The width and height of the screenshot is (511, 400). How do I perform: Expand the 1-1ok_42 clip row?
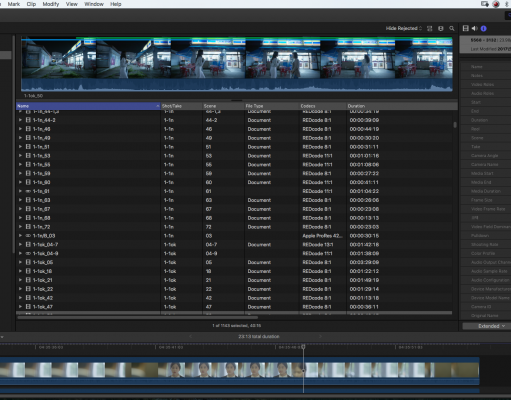[20, 298]
